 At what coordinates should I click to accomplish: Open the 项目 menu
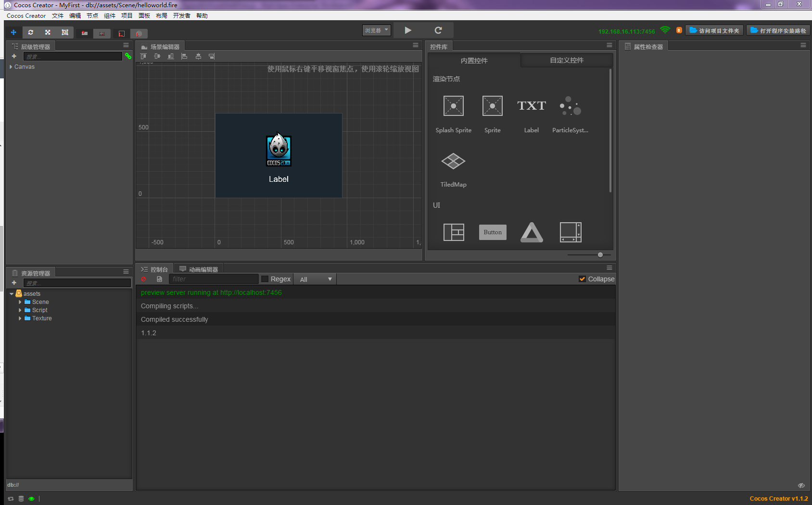pos(127,15)
